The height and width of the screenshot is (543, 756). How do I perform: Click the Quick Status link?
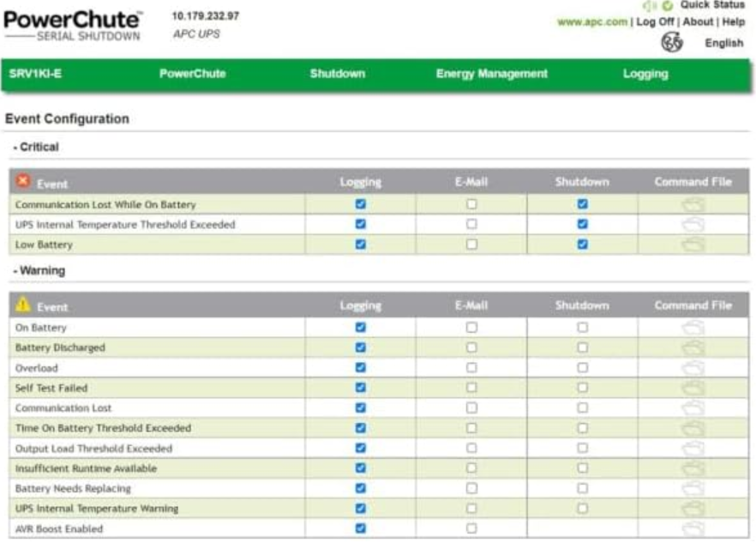[x=712, y=5]
